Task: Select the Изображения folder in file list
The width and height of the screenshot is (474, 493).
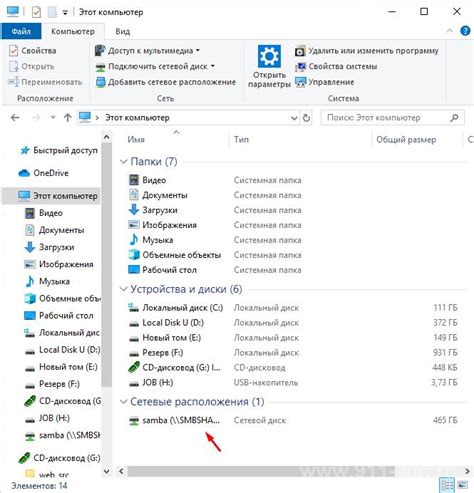Action: (163, 225)
